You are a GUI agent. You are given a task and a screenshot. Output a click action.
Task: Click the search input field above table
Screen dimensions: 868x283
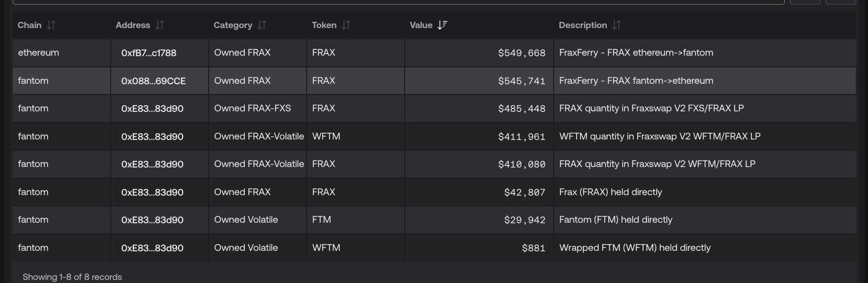[x=398, y=2]
